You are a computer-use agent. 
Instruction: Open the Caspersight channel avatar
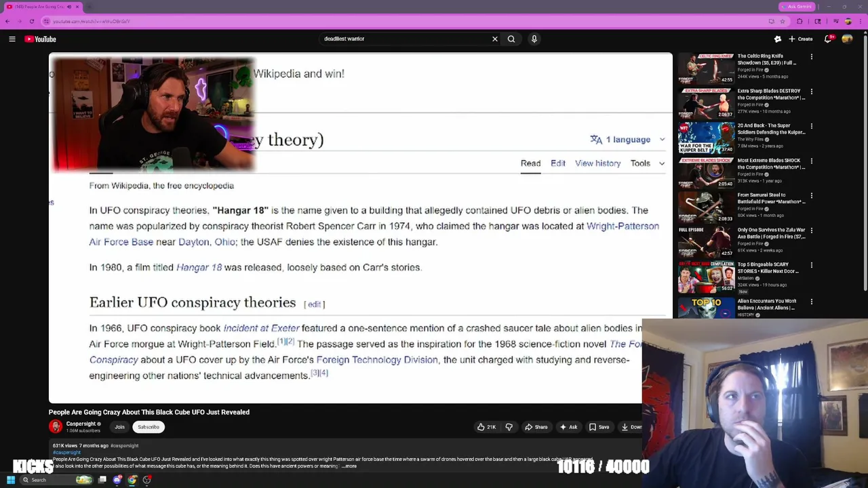tap(56, 426)
